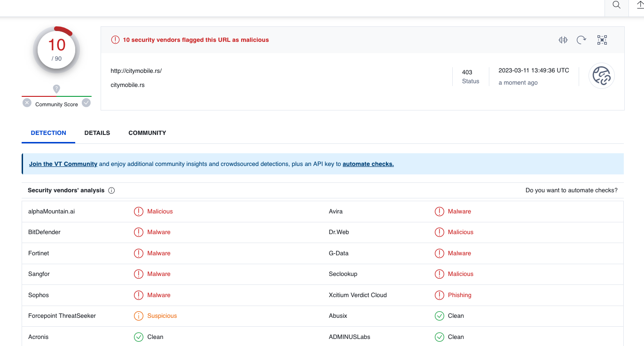Open the COMMUNITY tab
Screen dimensions: 644x346
[x=147, y=133]
